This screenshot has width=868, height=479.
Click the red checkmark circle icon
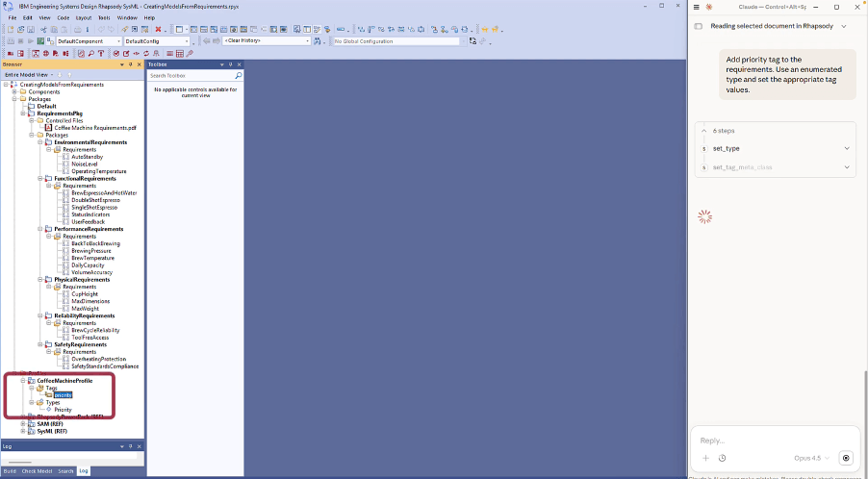[116, 53]
